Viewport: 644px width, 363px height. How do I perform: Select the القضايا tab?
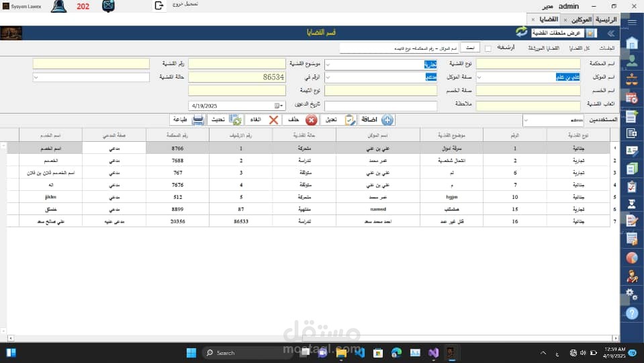click(x=549, y=19)
